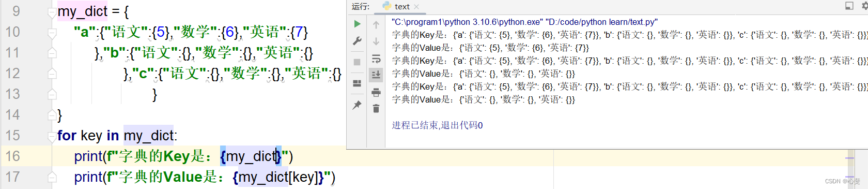Toggle fold marker at line 11
Screen dimensions: 868x189
click(52, 53)
